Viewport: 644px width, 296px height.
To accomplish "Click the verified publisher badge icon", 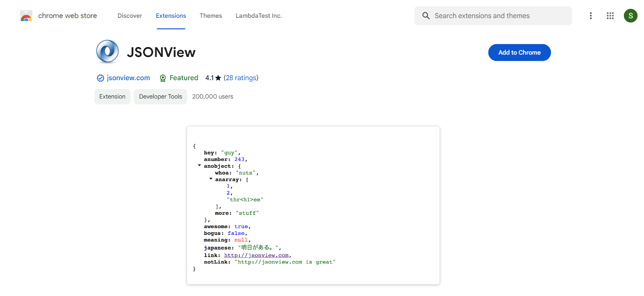I will click(100, 78).
